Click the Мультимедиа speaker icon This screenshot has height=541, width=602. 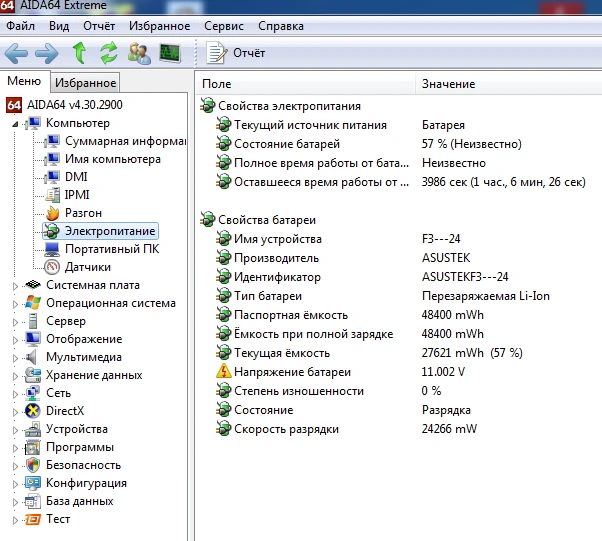click(x=31, y=357)
